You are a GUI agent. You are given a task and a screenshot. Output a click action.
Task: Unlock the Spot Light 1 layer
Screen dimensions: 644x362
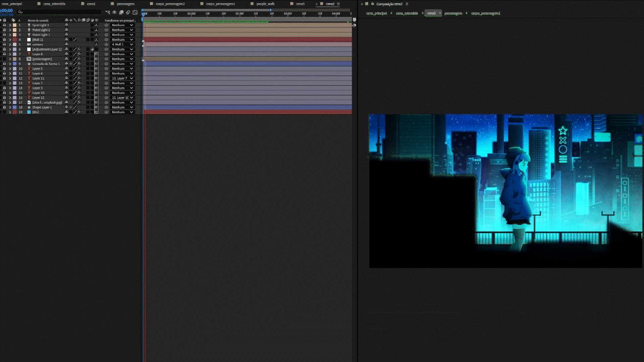[x=4, y=25]
